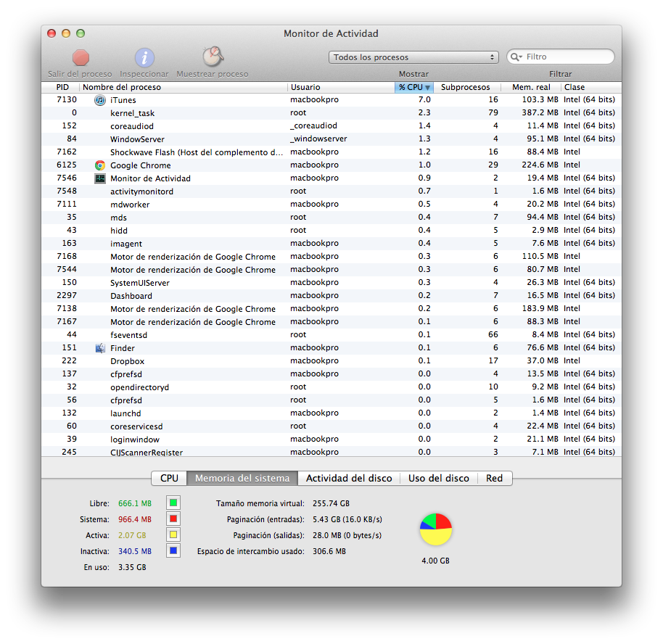Click the 7.0 CPU value for iTunes
Image resolution: width=663 pixels, height=644 pixels.
[x=424, y=100]
